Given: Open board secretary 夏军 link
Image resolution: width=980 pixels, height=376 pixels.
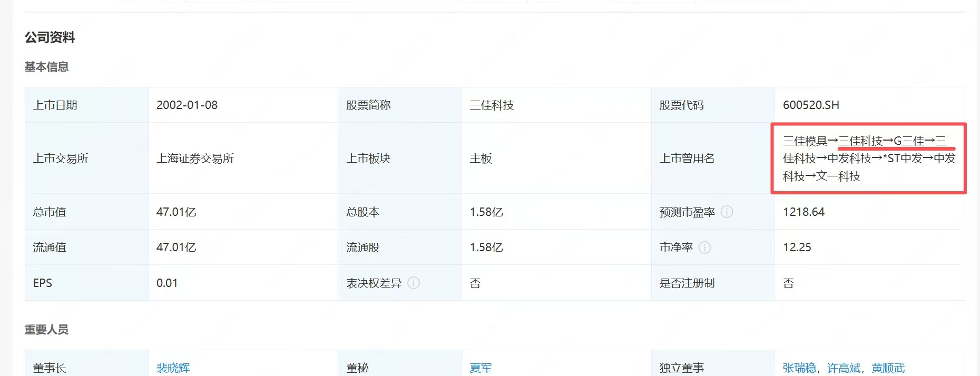Looking at the screenshot, I should [481, 368].
